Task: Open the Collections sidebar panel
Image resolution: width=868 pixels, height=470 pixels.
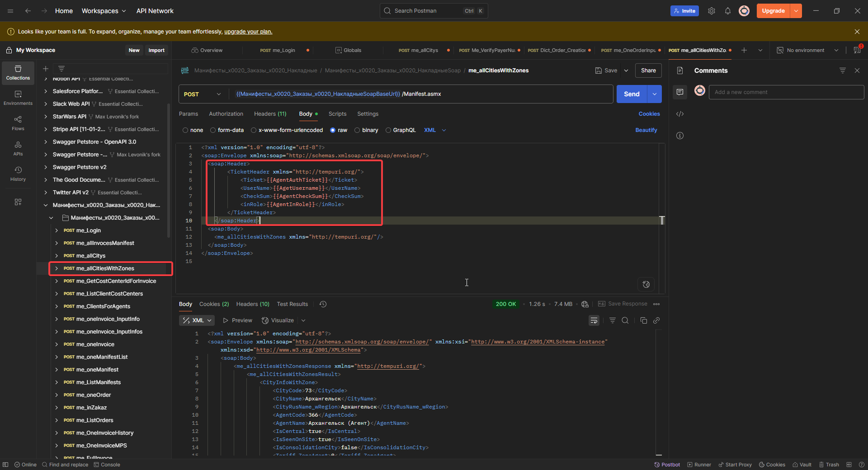Action: click(x=18, y=73)
